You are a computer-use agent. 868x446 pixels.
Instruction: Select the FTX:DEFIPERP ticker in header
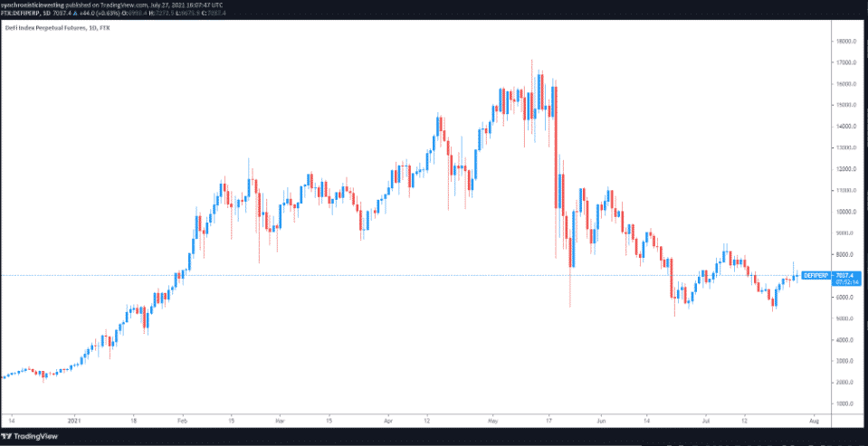[x=24, y=13]
